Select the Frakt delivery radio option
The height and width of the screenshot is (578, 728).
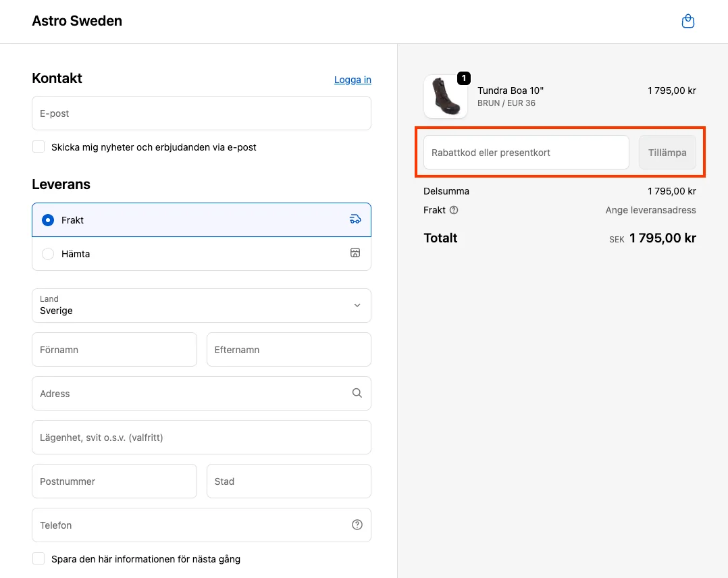tap(48, 220)
